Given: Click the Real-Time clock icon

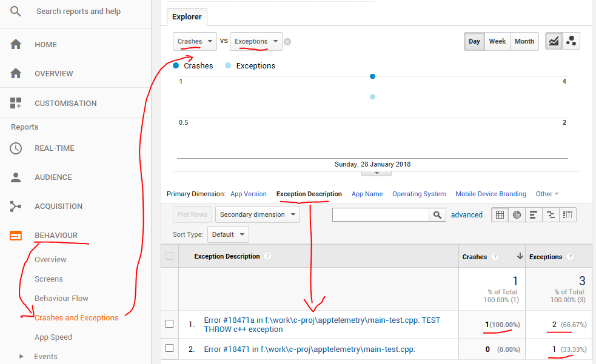Looking at the screenshot, I should 16,148.
